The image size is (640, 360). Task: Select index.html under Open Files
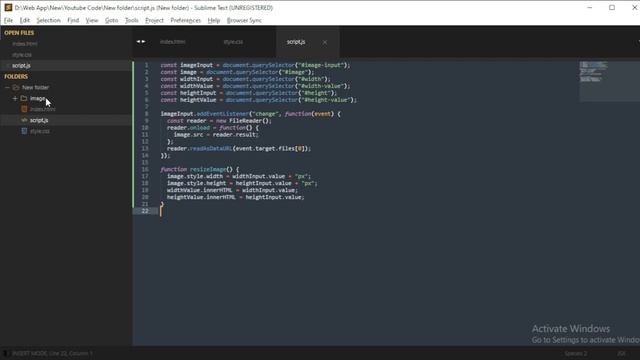(x=25, y=44)
